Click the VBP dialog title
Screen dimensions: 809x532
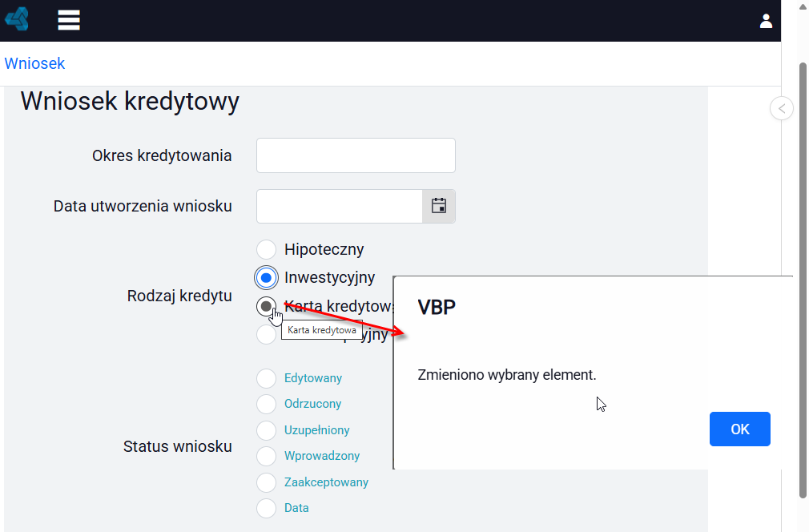point(437,307)
